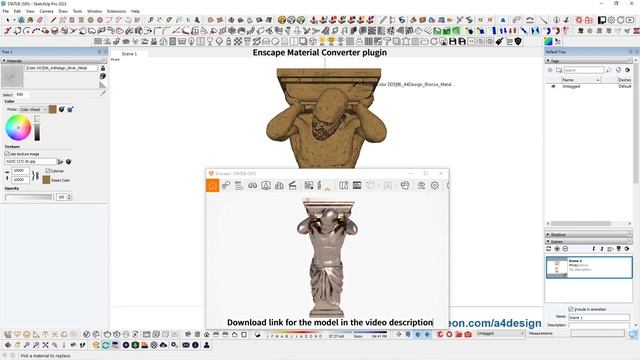Click the brightness value slider bar

(x=37, y=128)
